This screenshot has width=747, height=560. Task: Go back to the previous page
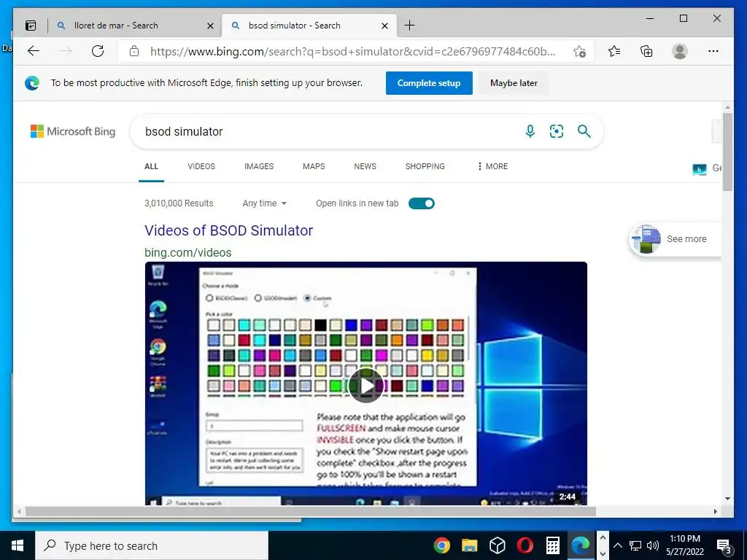coord(34,51)
